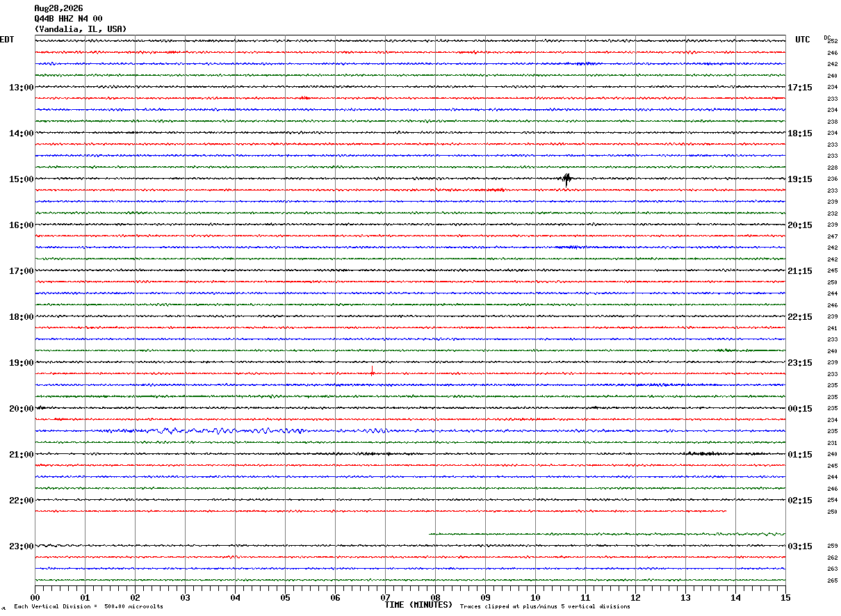841x616 pixels.
Task: Click the 23:00 EDT time label
Action: [21, 546]
